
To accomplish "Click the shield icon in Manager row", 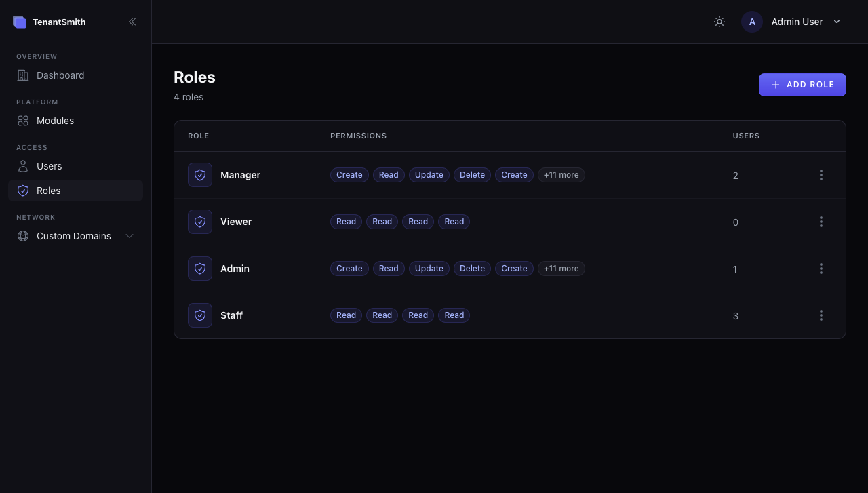I will click(x=200, y=175).
